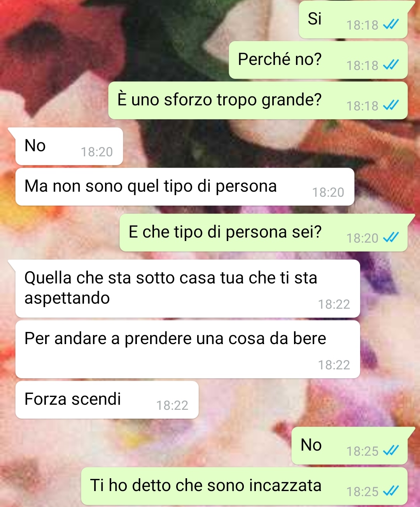Tap the "Quella che sta sotto casa tua" message
Image resolution: width=420 pixels, height=507 pixels.
tap(187, 289)
